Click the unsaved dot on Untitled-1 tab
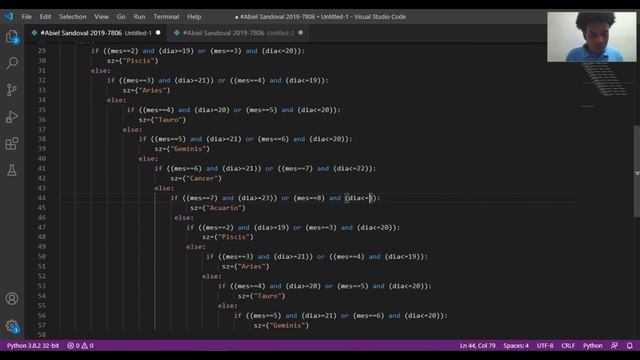Image resolution: width=640 pixels, height=360 pixels. 158,33
